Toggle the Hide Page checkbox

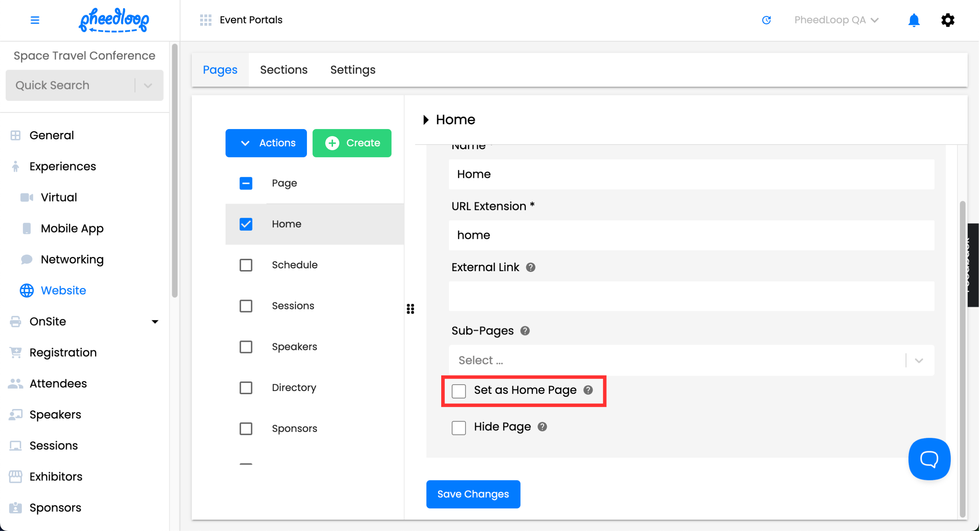tap(459, 427)
